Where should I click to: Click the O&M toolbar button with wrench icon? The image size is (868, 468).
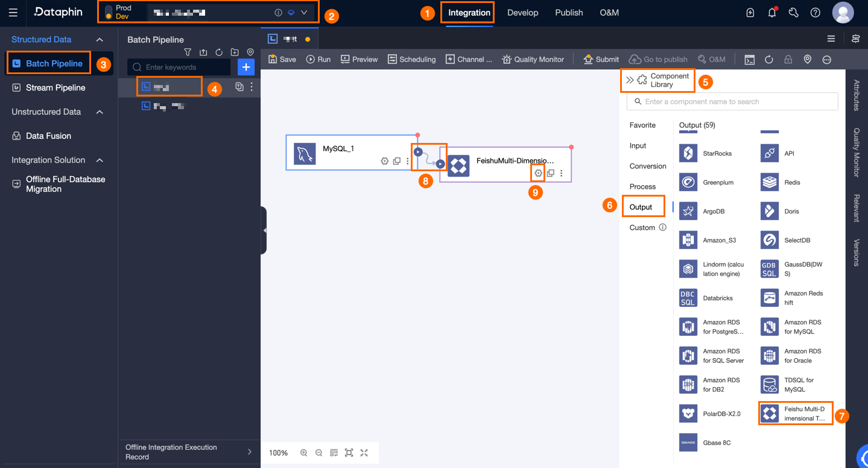point(712,59)
